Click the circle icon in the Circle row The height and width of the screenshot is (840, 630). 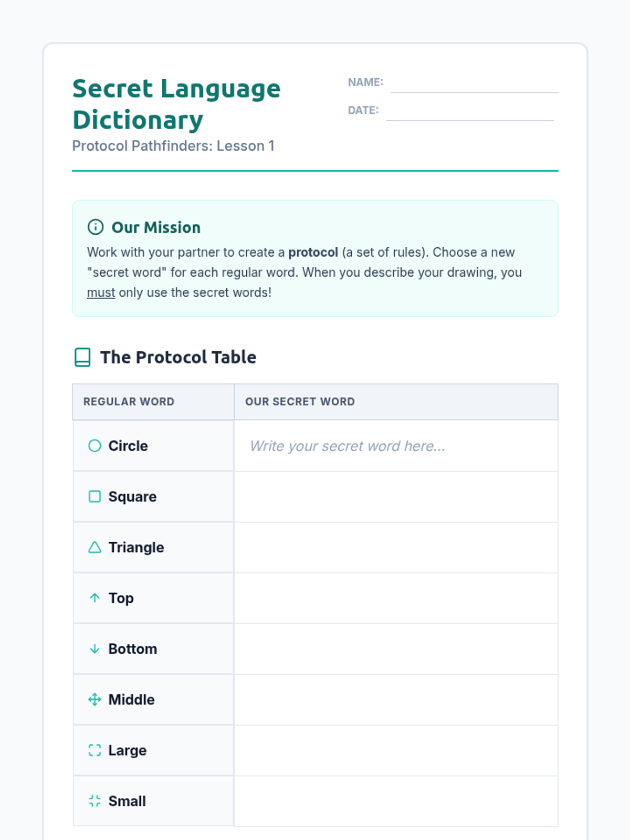(x=94, y=446)
